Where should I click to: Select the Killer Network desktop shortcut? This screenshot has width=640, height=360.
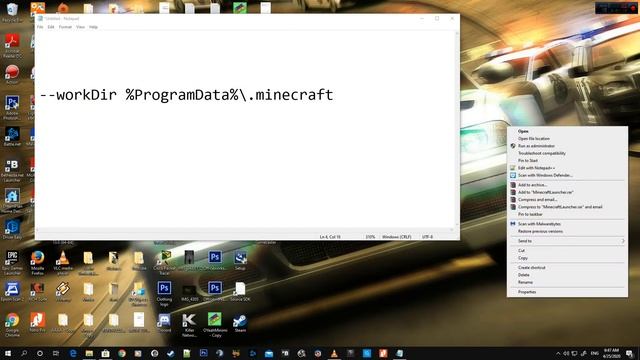(x=189, y=325)
